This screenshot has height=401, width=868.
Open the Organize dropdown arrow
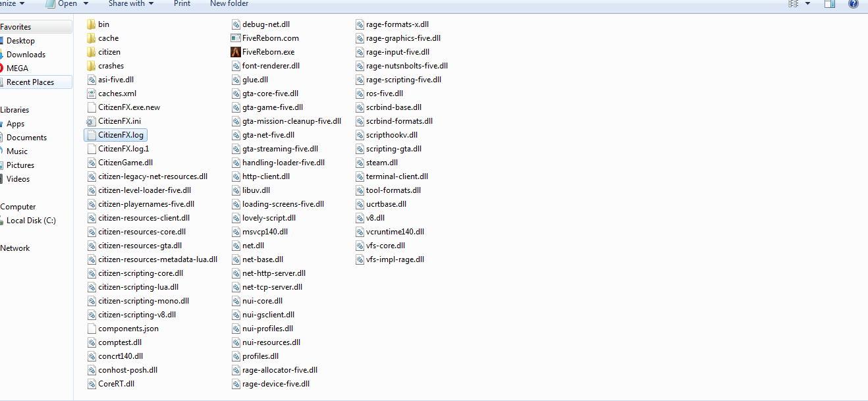(22, 3)
